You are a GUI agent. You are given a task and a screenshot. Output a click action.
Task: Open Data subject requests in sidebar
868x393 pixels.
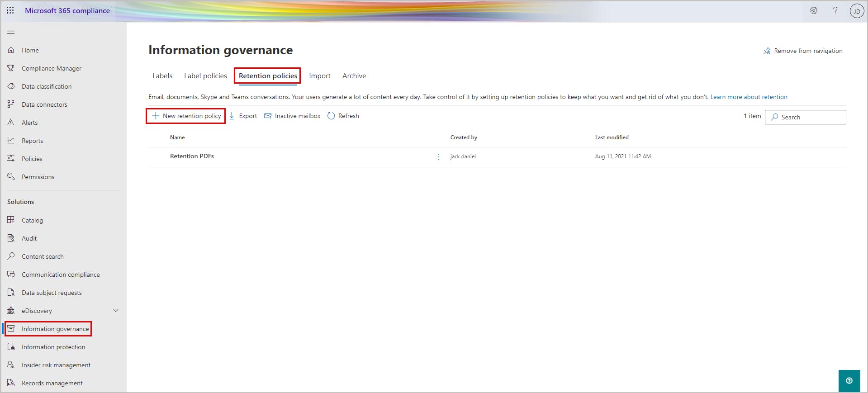pos(52,293)
